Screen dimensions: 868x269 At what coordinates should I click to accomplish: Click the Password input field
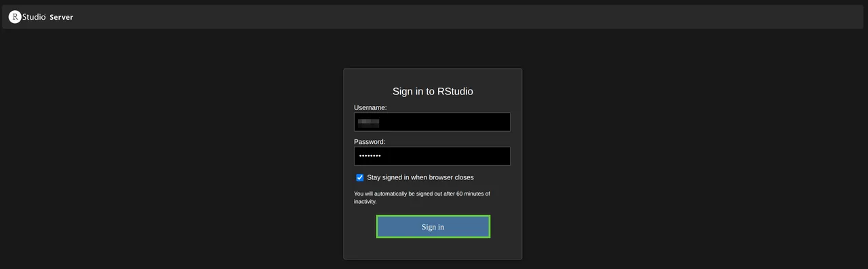pos(432,156)
